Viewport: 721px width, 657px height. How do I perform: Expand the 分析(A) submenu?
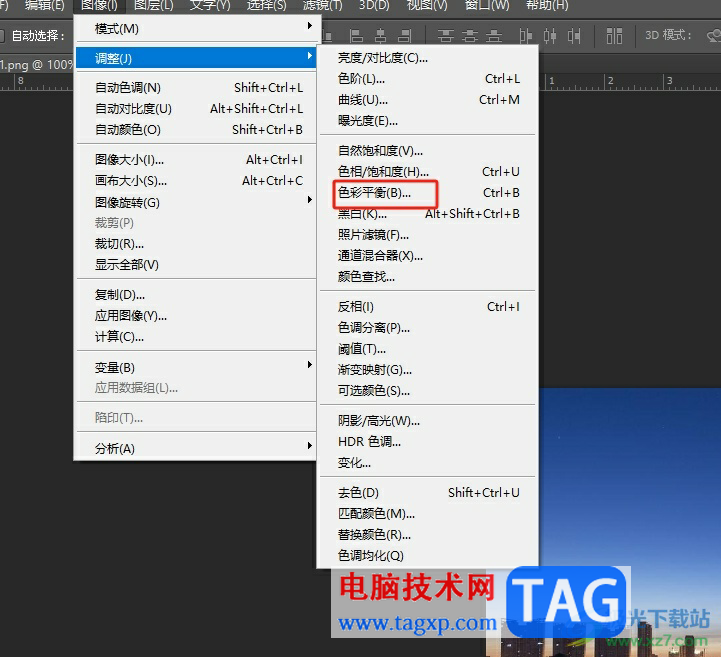pyautogui.click(x=196, y=448)
